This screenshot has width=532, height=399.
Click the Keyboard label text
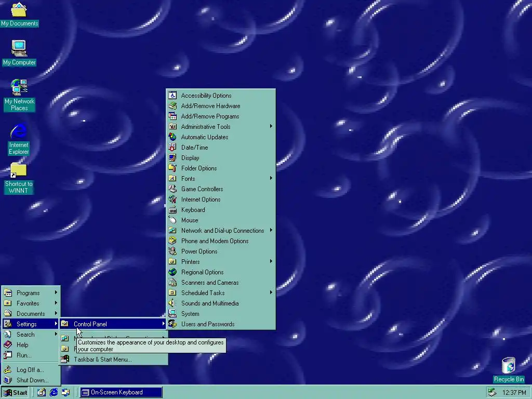click(193, 210)
